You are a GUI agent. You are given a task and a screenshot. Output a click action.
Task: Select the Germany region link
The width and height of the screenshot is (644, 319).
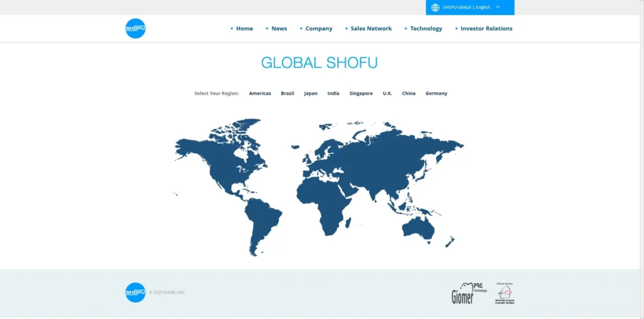click(436, 93)
